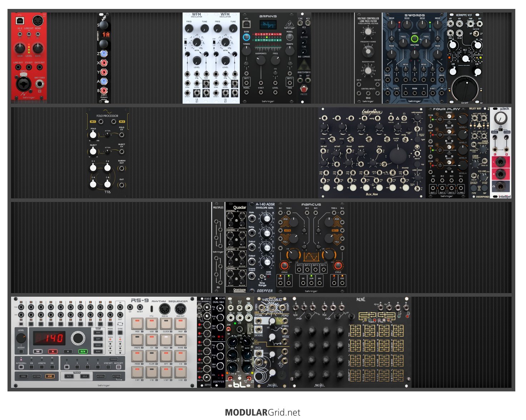Select SONG mode on the RS-9

(x=24, y=376)
